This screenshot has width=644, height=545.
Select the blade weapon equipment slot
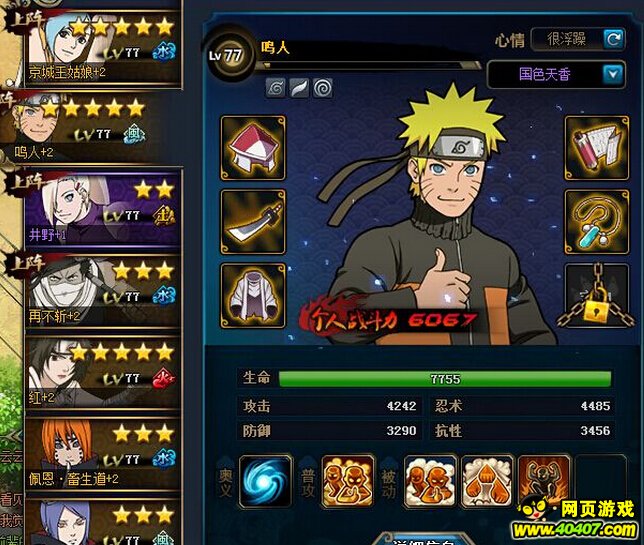(x=253, y=222)
